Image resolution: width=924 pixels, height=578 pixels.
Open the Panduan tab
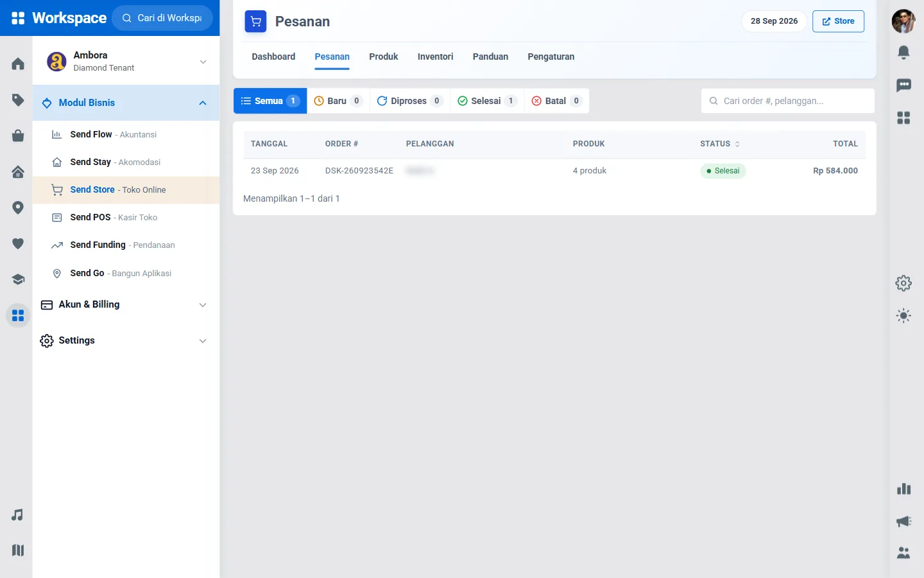pos(490,57)
